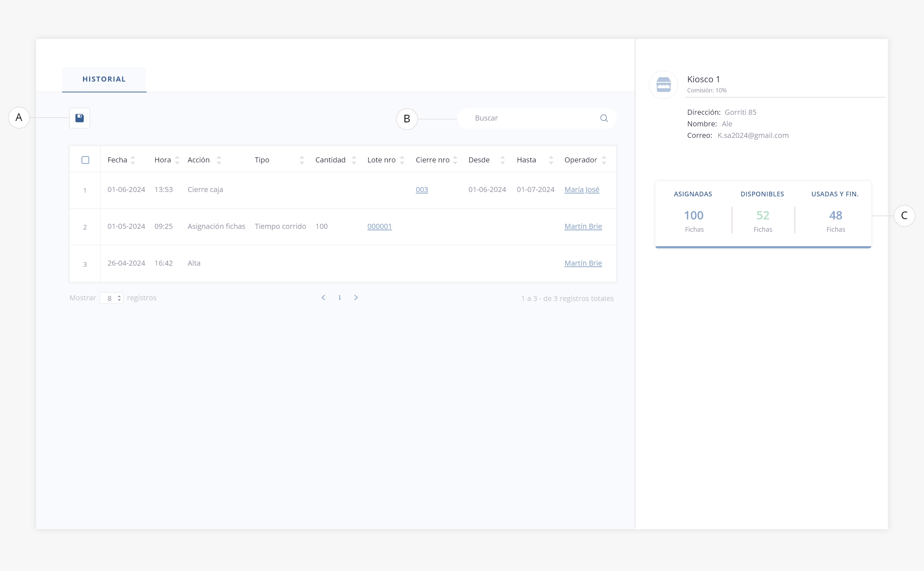Sort by Cantidad column arrows
924x571 pixels.
pos(354,160)
